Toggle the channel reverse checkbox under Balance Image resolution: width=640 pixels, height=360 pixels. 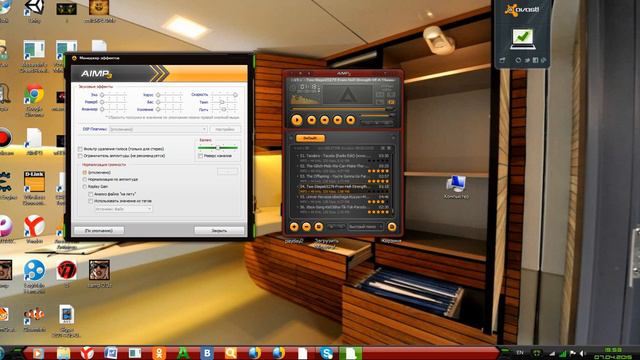(x=200, y=156)
